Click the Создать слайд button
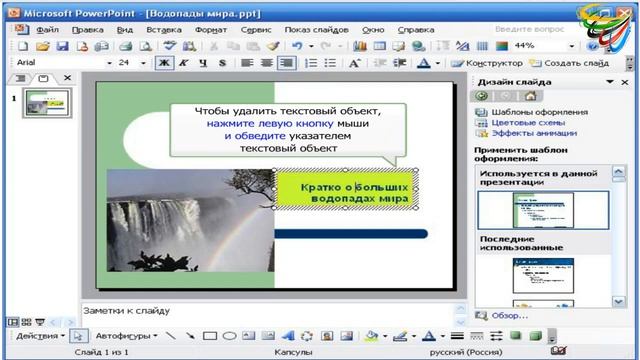This screenshot has height=360, width=640. click(569, 63)
